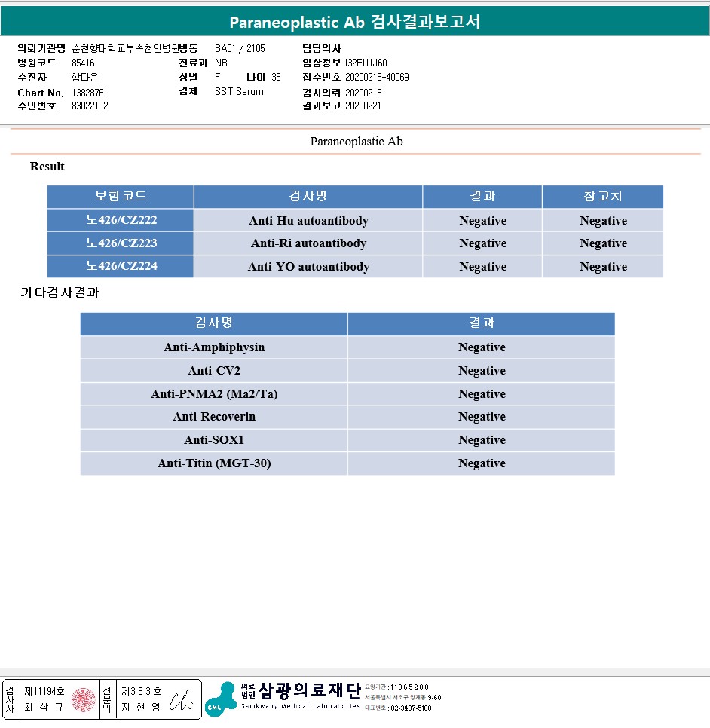
Task: Select the phone number 02-3497-5100
Action: click(x=411, y=708)
